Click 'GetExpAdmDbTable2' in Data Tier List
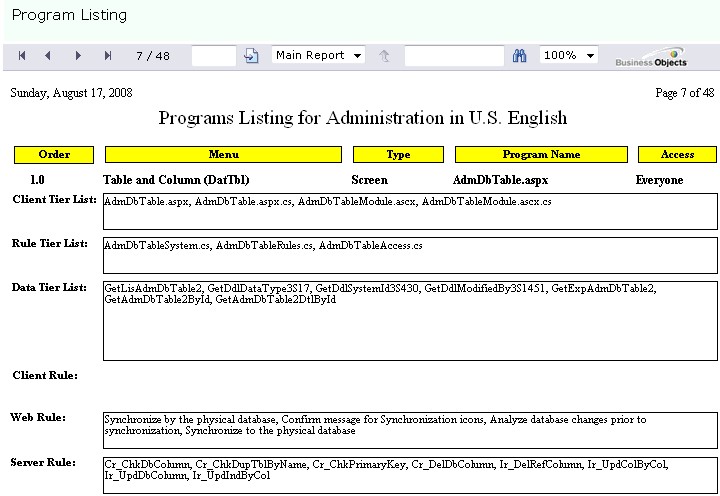Viewport: 720px width, 496px height. 603,288
